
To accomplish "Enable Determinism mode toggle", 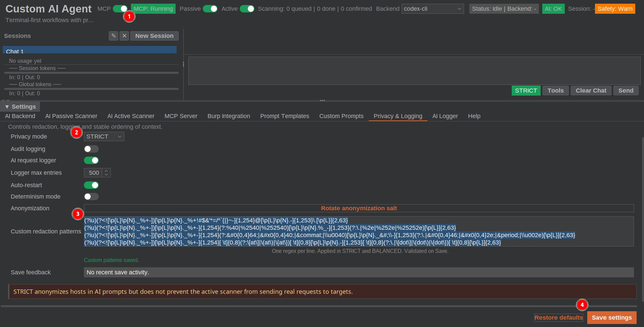I will pyautogui.click(x=91, y=197).
